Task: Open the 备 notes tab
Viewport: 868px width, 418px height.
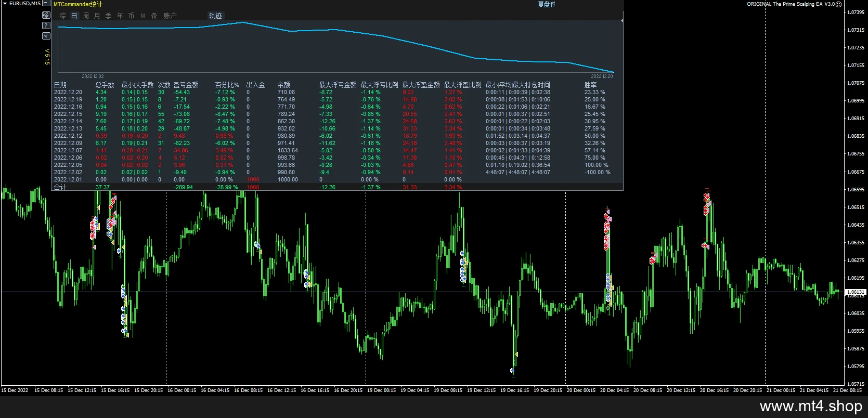Action: pyautogui.click(x=154, y=16)
